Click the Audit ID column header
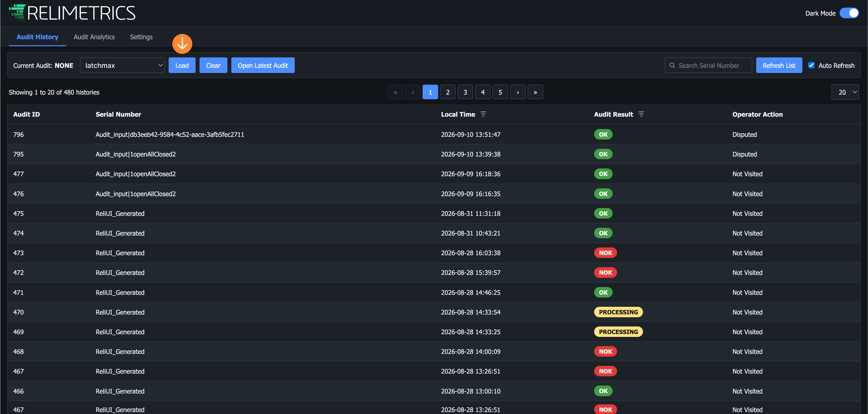Screen dimensions: 868x414 point(27,114)
